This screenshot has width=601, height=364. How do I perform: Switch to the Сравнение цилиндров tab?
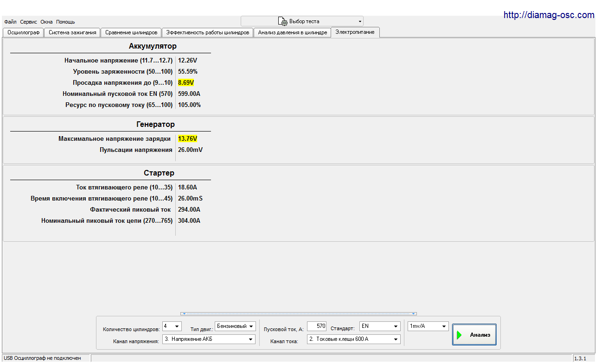131,32
